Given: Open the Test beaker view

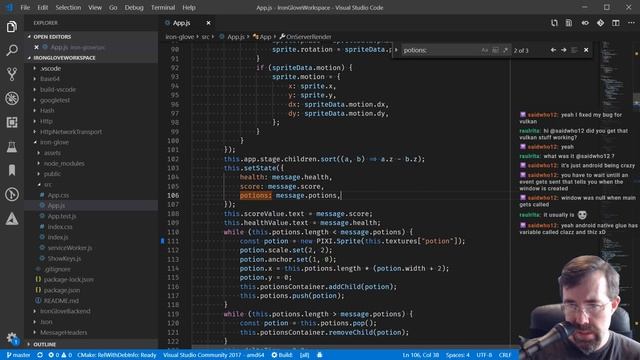Looking at the screenshot, I should tap(12, 147).
